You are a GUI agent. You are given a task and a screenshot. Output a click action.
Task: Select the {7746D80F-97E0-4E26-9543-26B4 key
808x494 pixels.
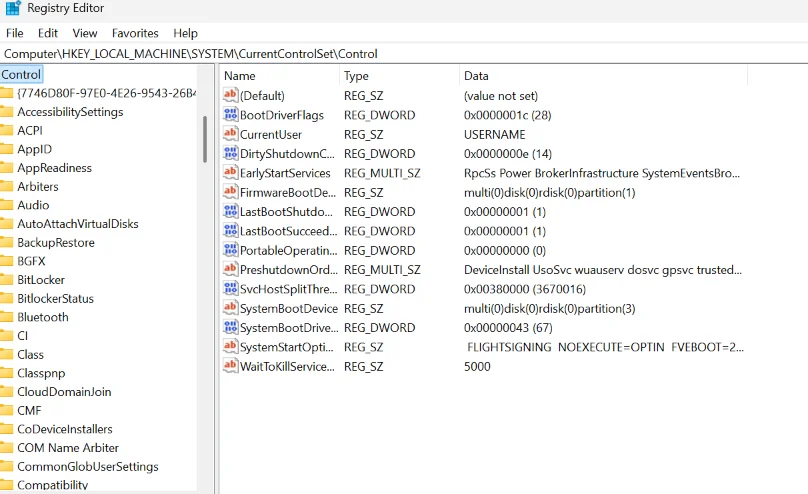point(107,93)
